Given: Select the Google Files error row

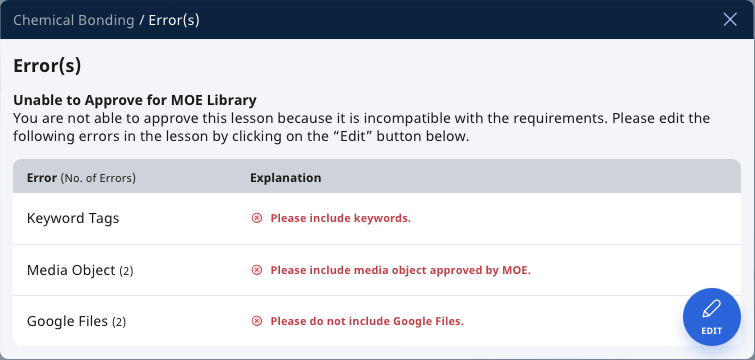Looking at the screenshot, I should pyautogui.click(x=377, y=321).
